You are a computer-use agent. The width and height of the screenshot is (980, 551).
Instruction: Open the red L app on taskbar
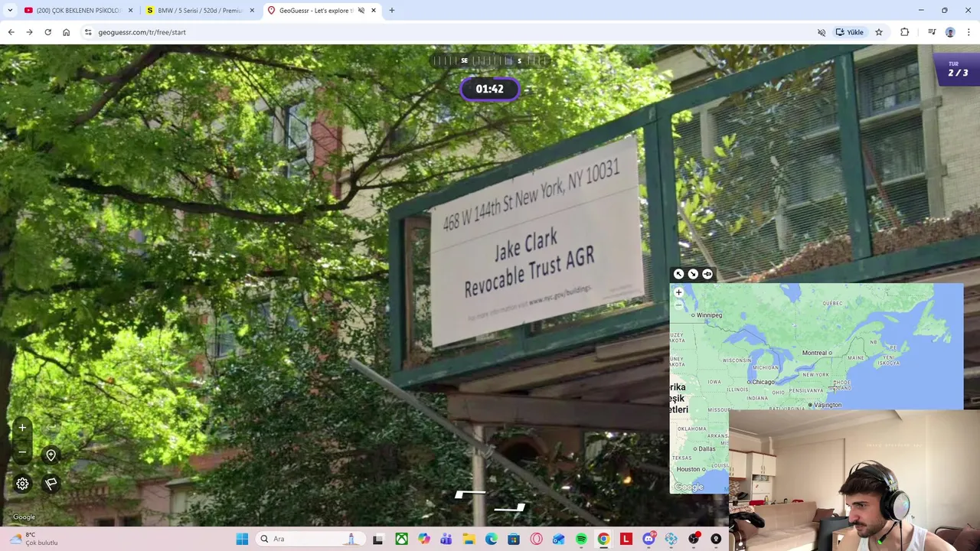(x=626, y=539)
